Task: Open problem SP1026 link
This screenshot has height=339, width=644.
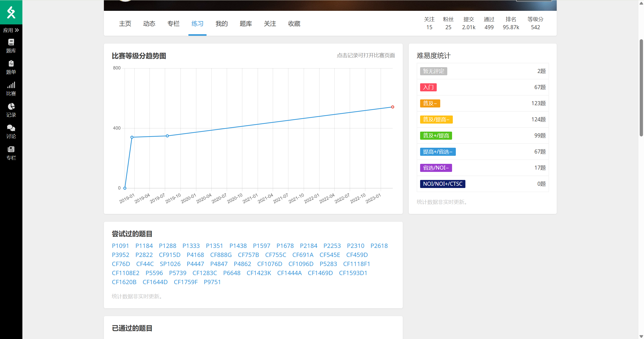Action: coord(170,264)
